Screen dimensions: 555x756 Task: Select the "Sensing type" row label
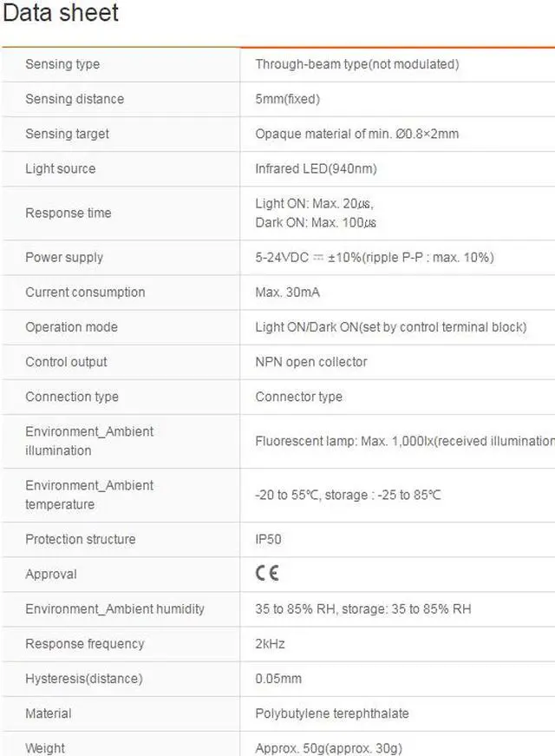click(x=62, y=64)
